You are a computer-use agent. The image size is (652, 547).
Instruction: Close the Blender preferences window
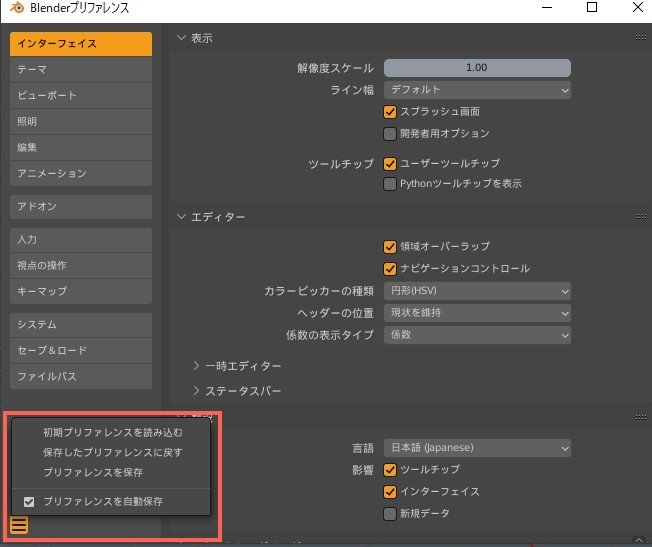[x=637, y=7]
